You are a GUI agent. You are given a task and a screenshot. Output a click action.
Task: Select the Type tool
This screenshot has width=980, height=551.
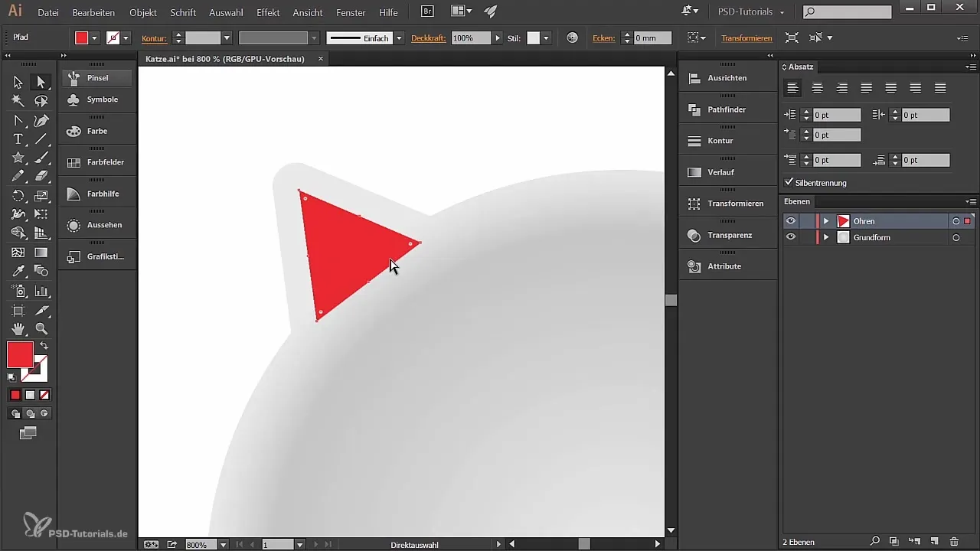(x=18, y=139)
